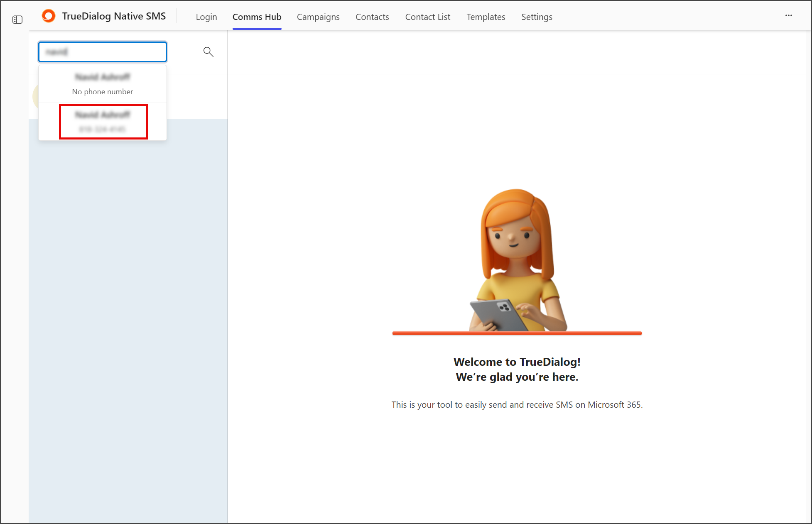Viewport: 812px width, 524px height.
Task: Open the Campaigns tab
Action: (x=318, y=17)
